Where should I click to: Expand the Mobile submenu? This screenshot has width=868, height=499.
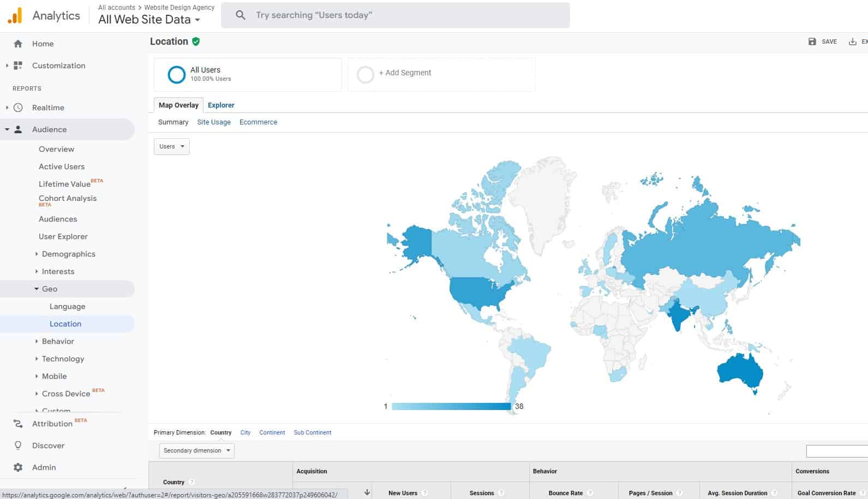pos(37,376)
